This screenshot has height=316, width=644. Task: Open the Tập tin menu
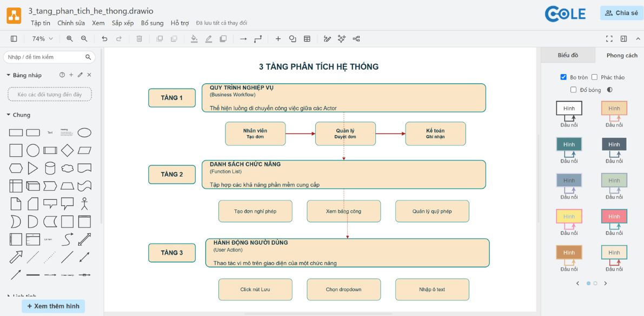tap(41, 23)
